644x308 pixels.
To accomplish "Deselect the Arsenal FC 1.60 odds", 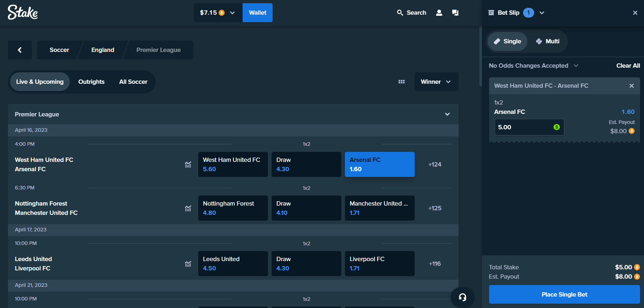I will coord(379,164).
